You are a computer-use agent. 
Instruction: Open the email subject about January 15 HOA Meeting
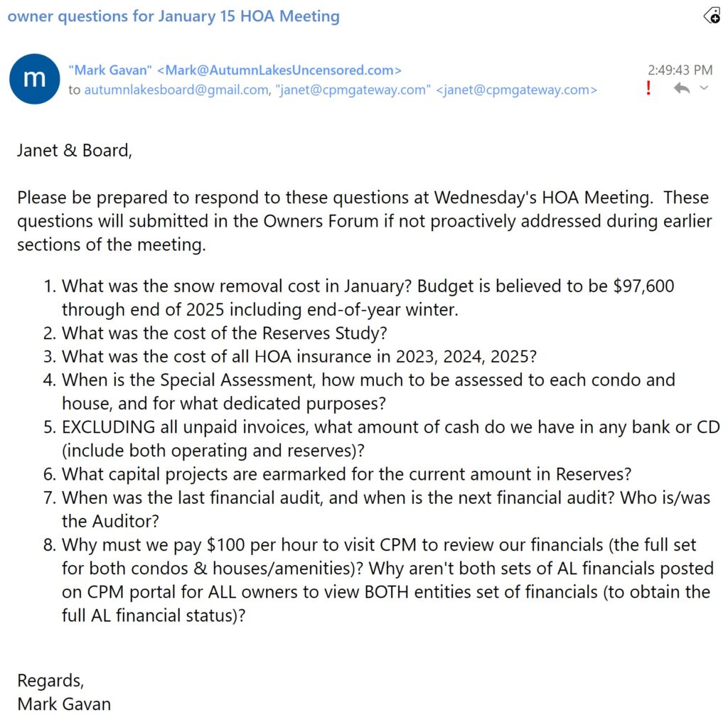click(x=173, y=16)
